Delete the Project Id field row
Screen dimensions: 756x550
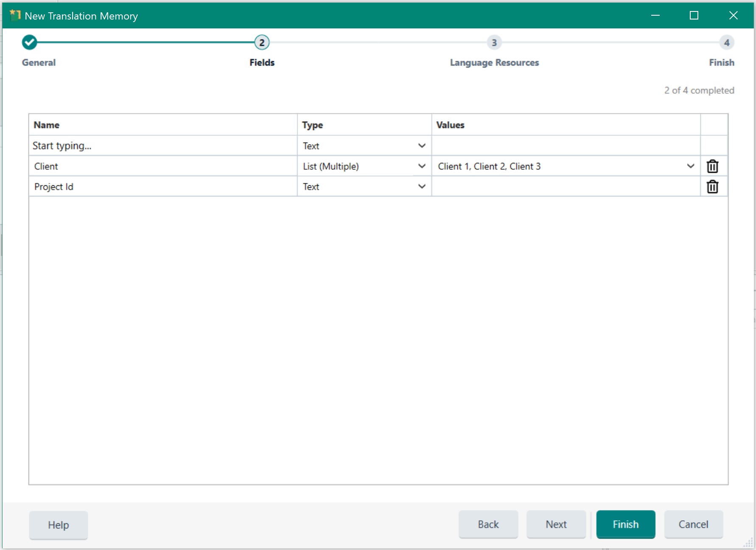pyautogui.click(x=712, y=187)
